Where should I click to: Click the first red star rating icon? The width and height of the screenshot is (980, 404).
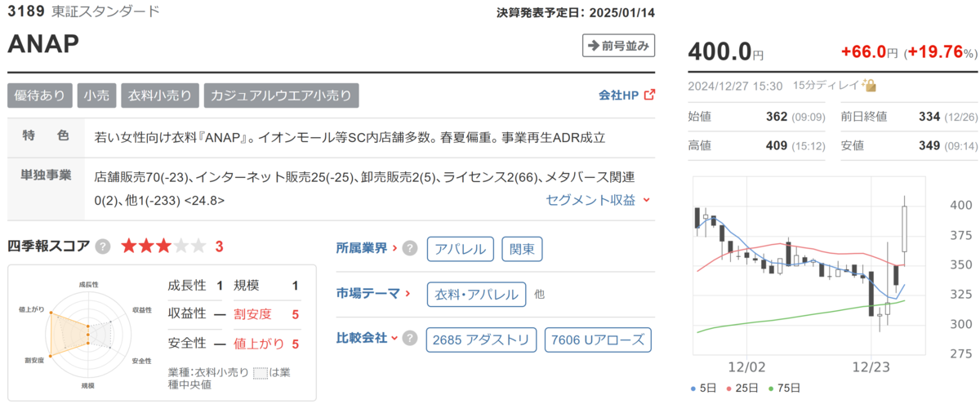coord(129,246)
